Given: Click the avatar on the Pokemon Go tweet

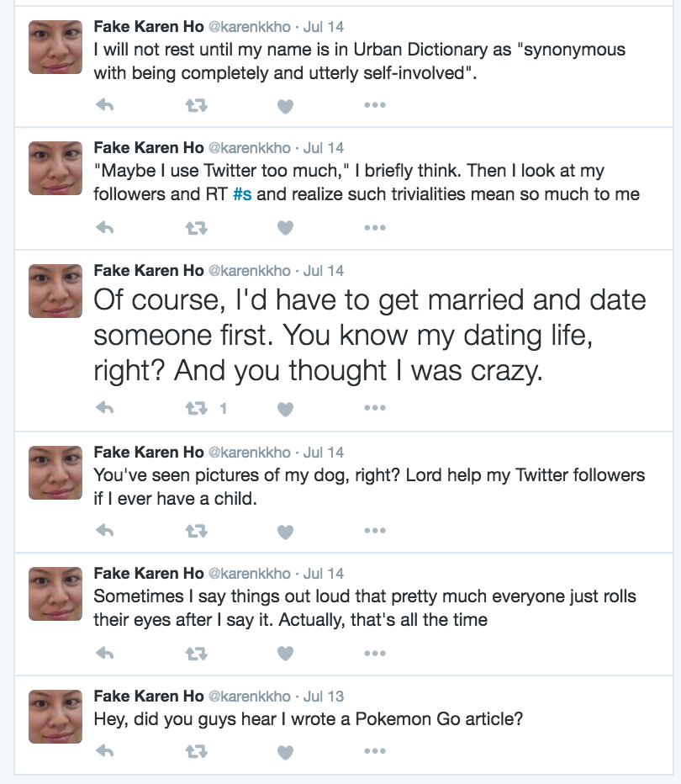Looking at the screenshot, I should click(55, 716).
